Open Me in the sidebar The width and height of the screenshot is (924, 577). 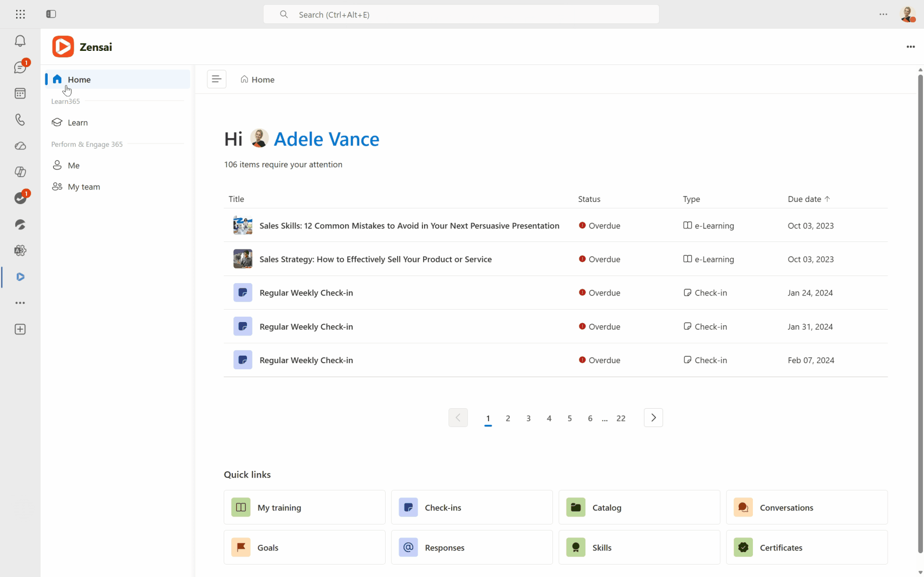coord(118,165)
